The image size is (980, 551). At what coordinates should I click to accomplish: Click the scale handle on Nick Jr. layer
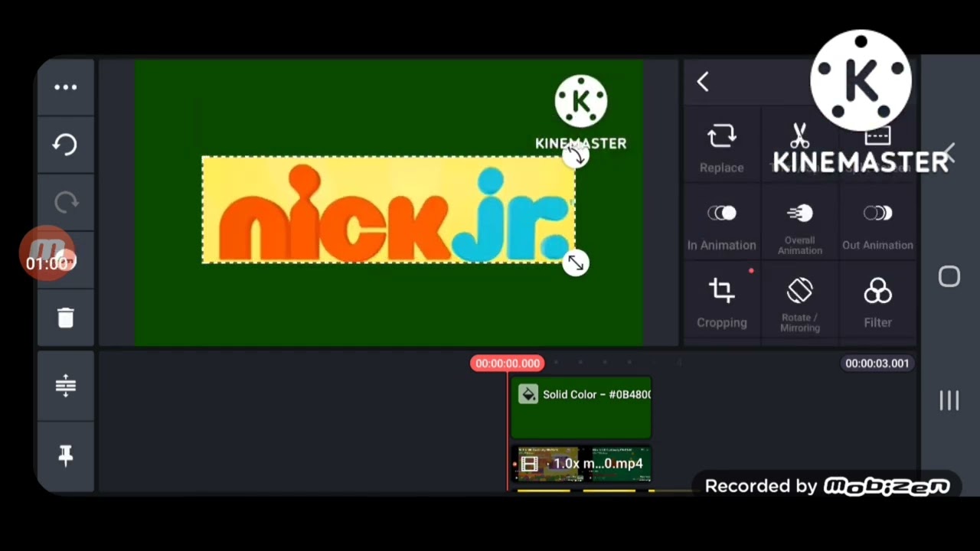[x=576, y=263]
